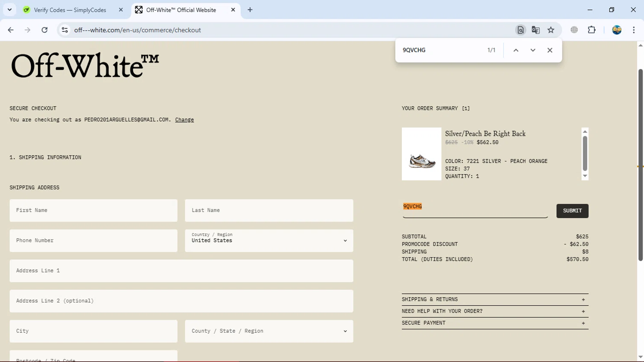The image size is (644, 362).
Task: Click order summary scrollbar up arrow
Action: click(585, 131)
